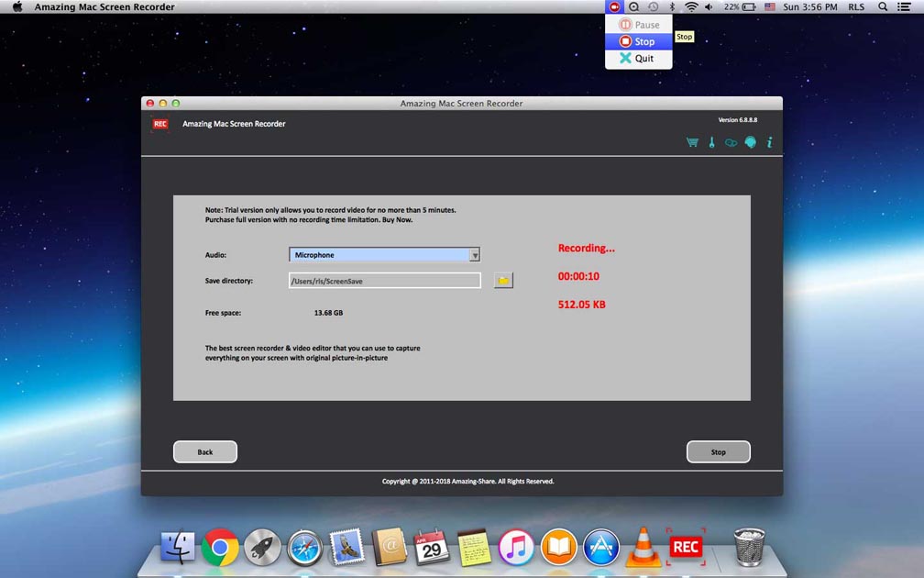Open the Audio Microphone dropdown
The width and height of the screenshot is (924, 578).
pyautogui.click(x=384, y=255)
